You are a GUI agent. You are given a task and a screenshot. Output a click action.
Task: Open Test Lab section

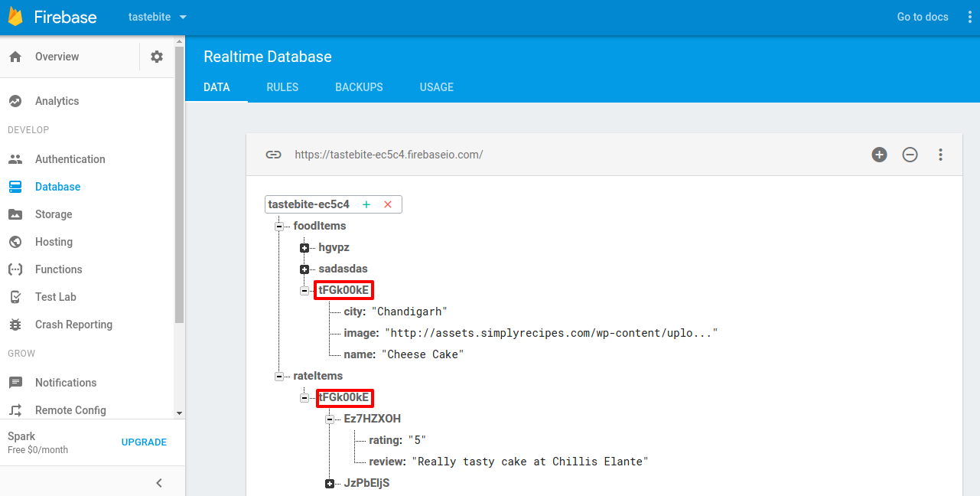coord(56,297)
